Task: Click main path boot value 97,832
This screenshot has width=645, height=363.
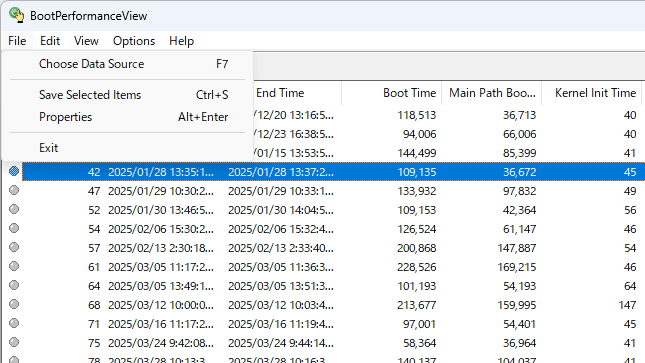Action: coord(520,191)
